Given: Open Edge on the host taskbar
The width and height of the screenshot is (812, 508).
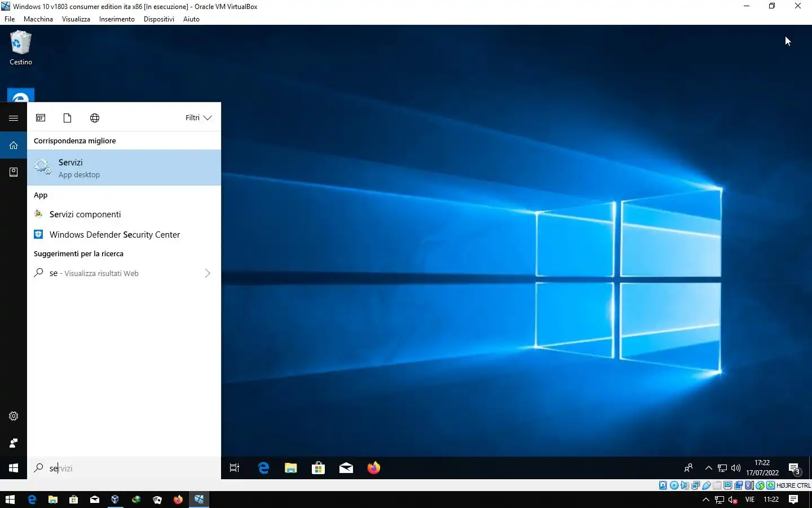Looking at the screenshot, I should click(x=32, y=500).
